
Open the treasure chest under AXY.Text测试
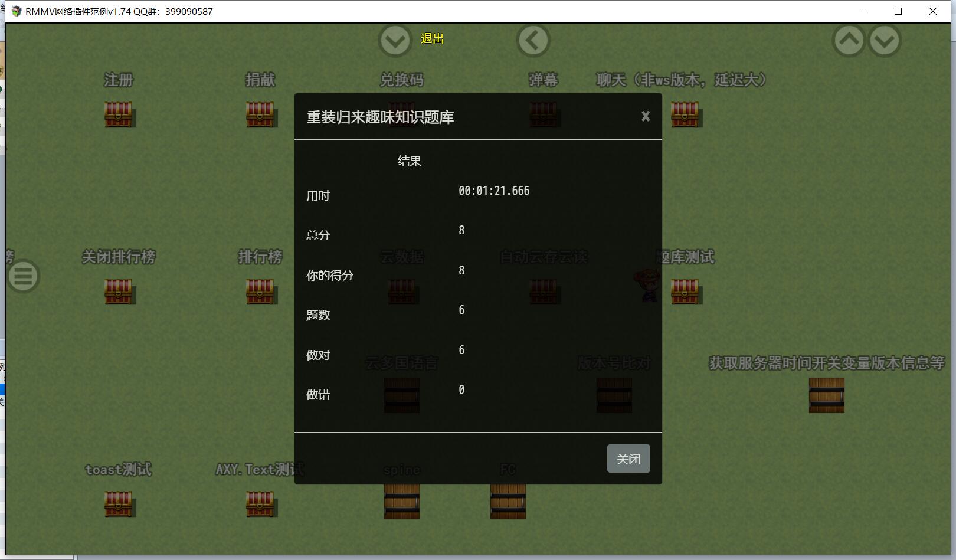click(x=260, y=504)
